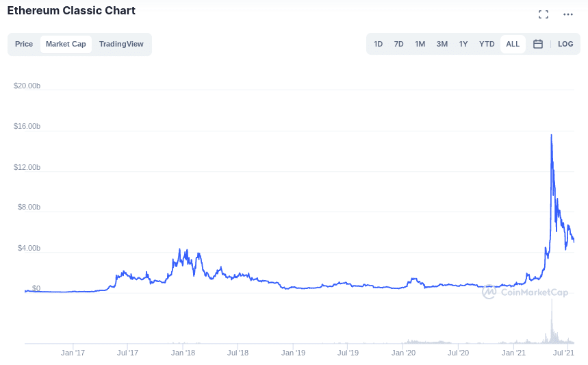This screenshot has height=365, width=588.
Task: Click the Jan '18 x-axis label
Action: [x=183, y=353]
